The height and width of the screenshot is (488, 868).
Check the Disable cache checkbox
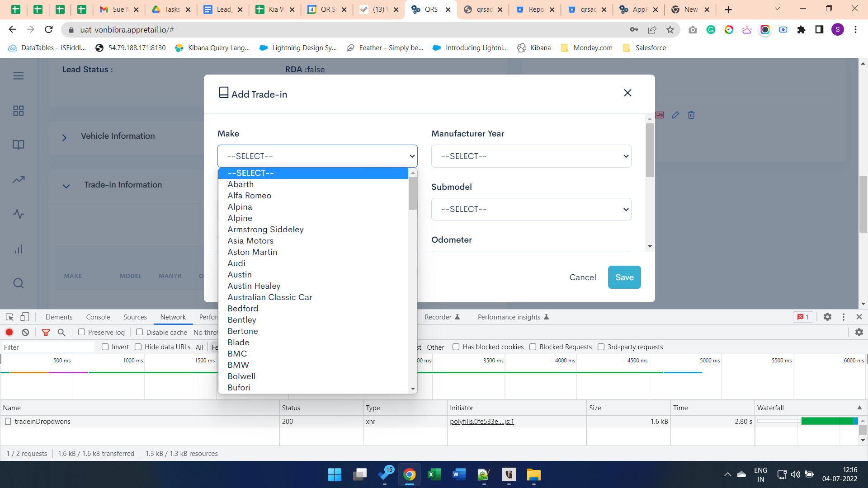140,332
